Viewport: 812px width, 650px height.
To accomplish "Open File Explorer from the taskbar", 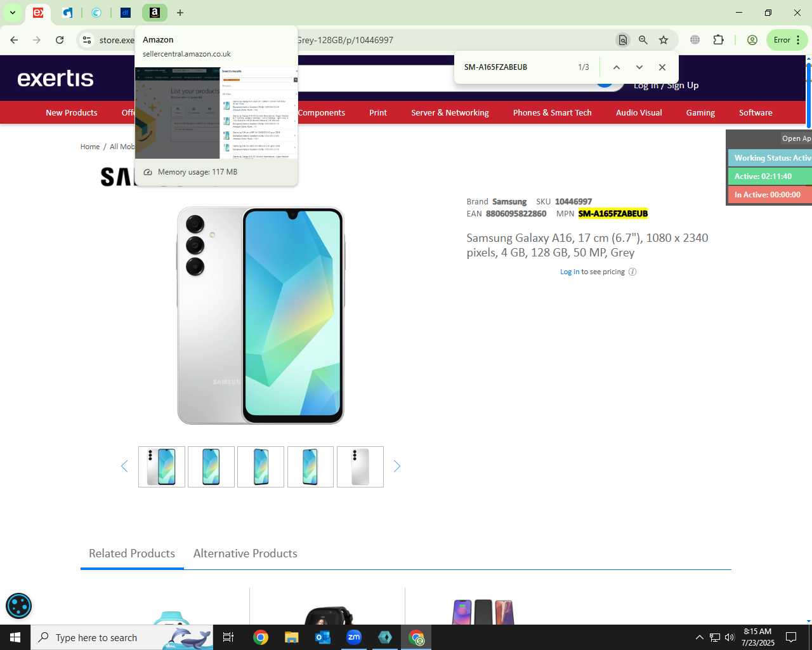I will pyautogui.click(x=291, y=637).
